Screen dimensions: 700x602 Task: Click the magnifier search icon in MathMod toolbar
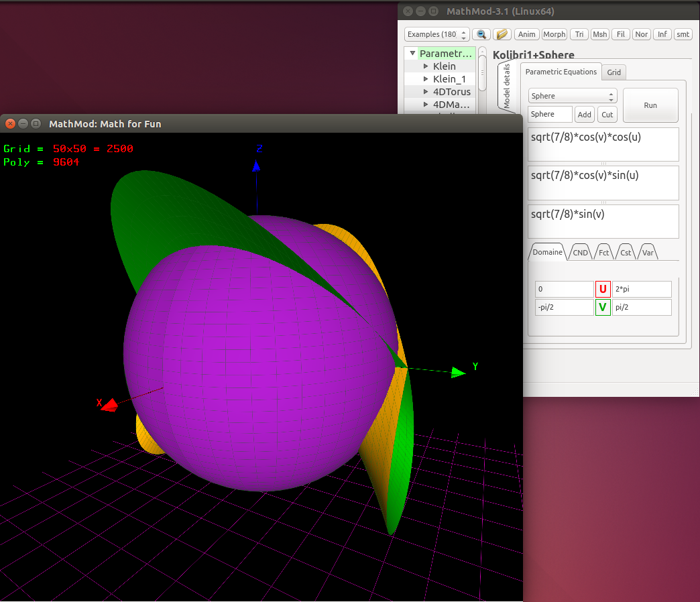(481, 34)
